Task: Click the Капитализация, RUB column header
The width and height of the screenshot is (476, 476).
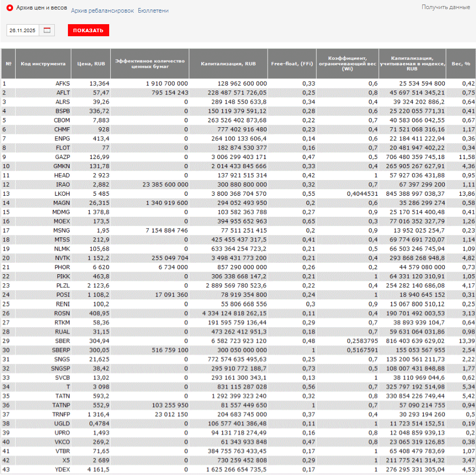Action: point(228,64)
